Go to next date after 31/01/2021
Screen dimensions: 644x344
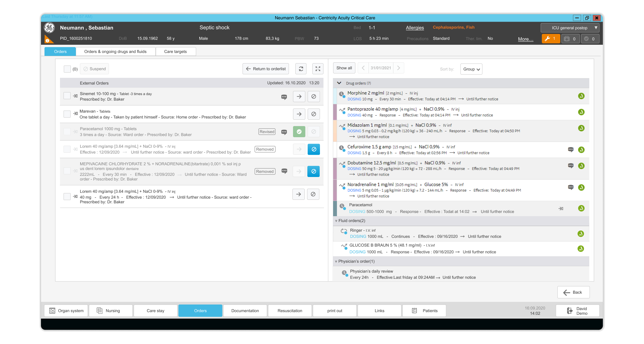click(x=398, y=68)
